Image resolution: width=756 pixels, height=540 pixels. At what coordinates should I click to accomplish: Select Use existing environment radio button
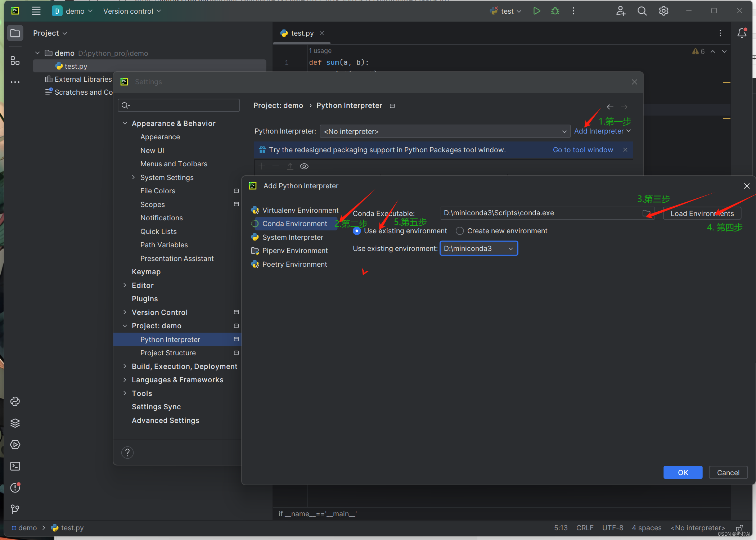[357, 230]
